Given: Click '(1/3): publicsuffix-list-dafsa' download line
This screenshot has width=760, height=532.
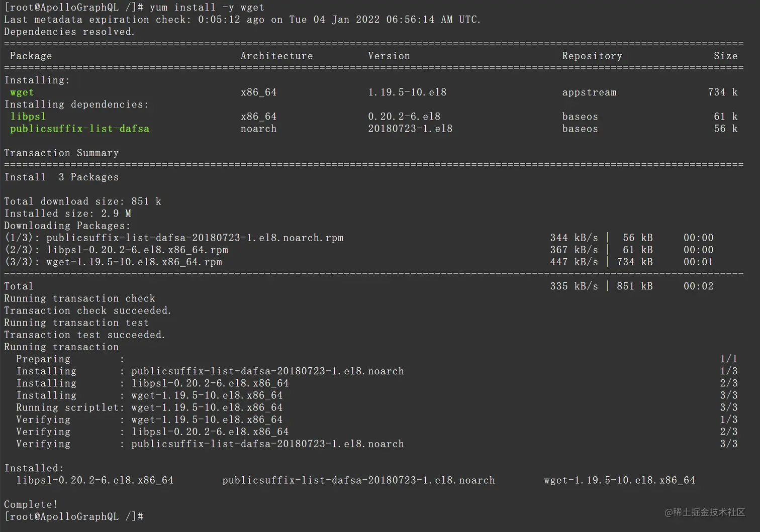Looking at the screenshot, I should click(x=359, y=238).
